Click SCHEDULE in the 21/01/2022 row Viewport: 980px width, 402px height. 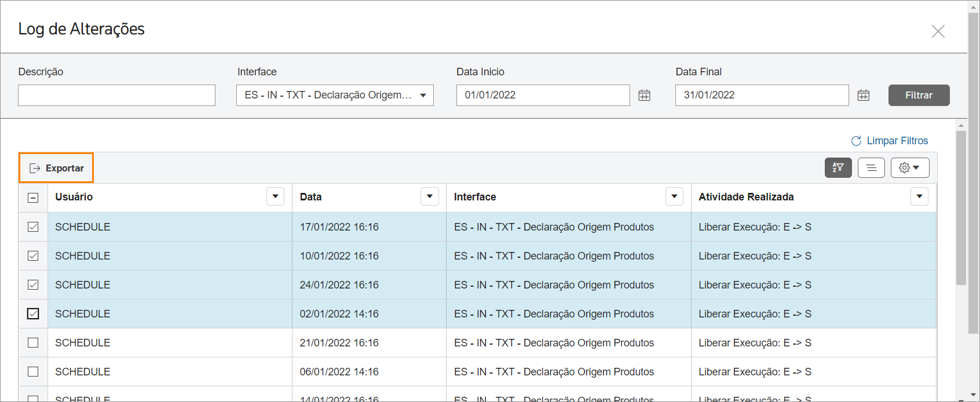pos(82,343)
